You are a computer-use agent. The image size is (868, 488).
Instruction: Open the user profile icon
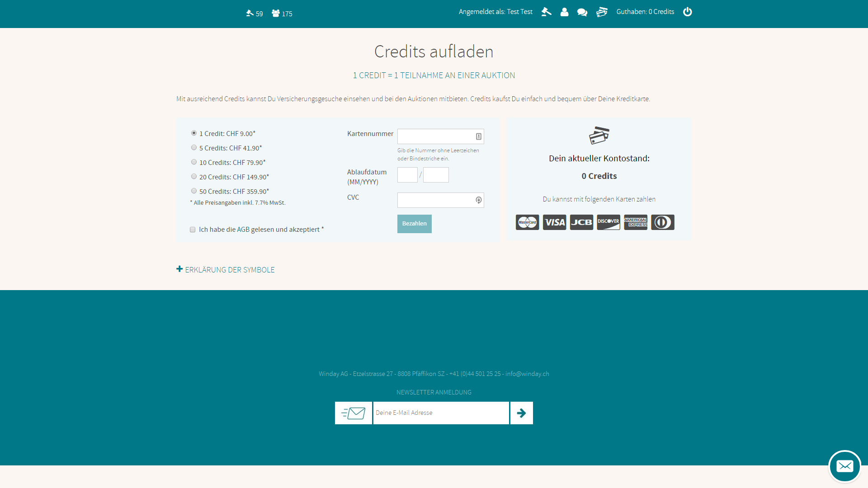pos(564,12)
